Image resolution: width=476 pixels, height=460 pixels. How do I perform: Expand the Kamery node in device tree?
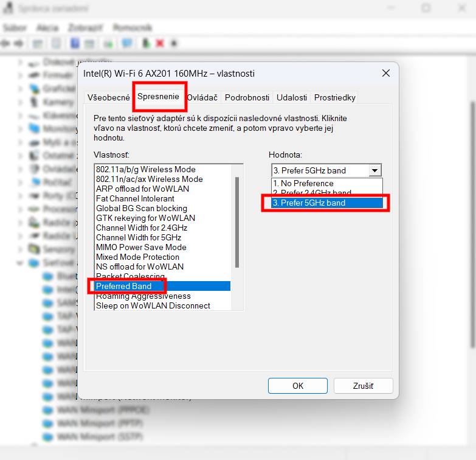pyautogui.click(x=20, y=102)
